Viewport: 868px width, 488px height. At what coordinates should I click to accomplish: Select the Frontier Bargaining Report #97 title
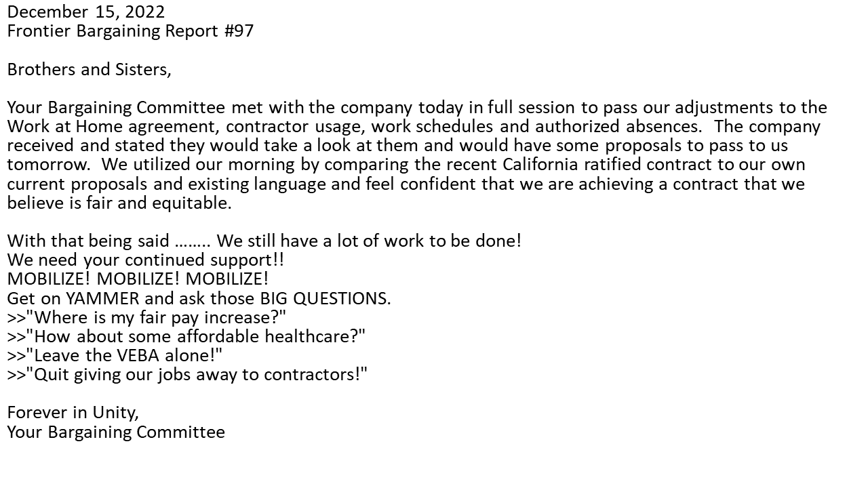point(130,31)
